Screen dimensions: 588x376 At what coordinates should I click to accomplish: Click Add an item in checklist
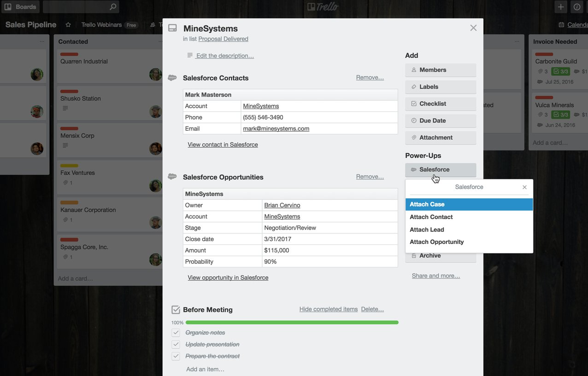[x=205, y=369]
